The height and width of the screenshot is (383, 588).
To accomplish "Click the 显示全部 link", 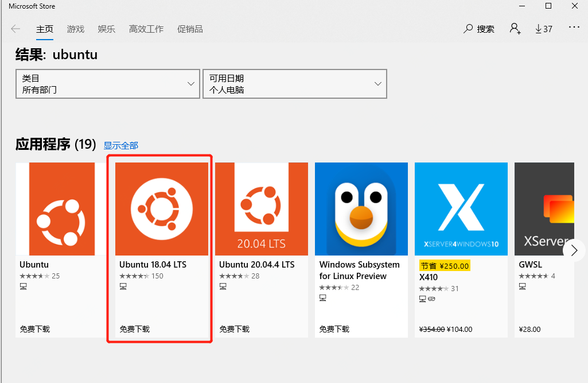I will (x=120, y=146).
